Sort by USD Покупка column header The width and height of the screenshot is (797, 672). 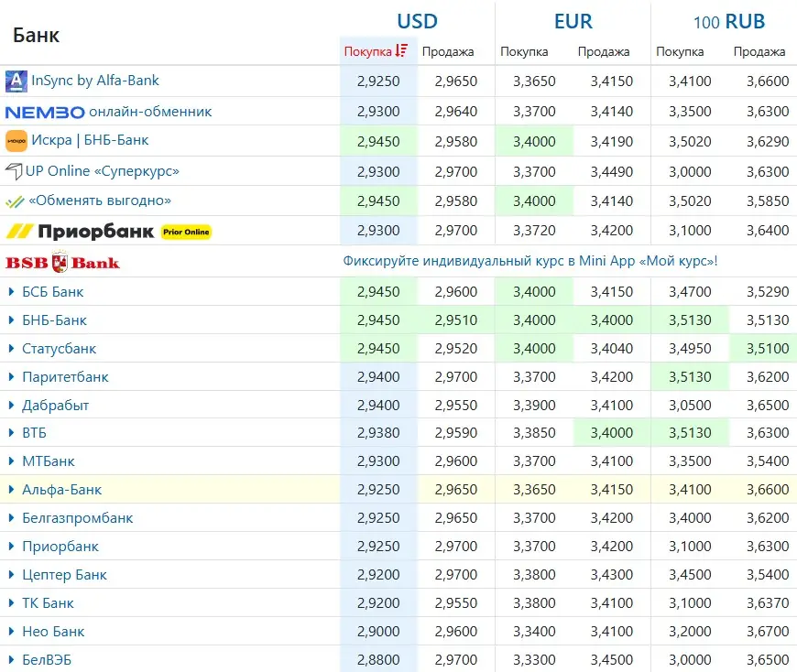[368, 51]
